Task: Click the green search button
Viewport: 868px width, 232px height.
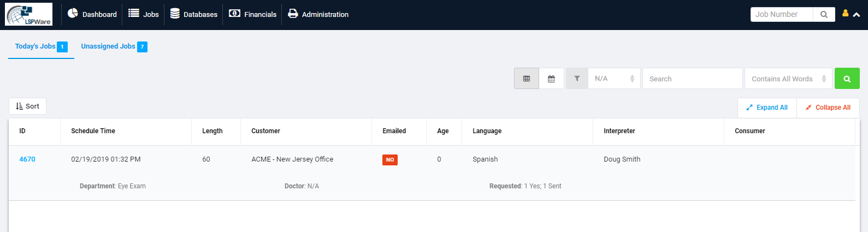Action: coord(847,79)
